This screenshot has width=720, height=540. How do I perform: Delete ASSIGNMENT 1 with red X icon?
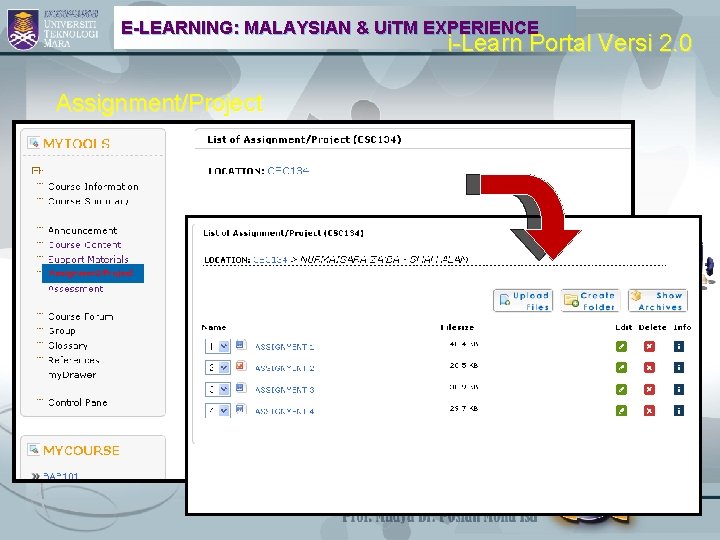(649, 346)
